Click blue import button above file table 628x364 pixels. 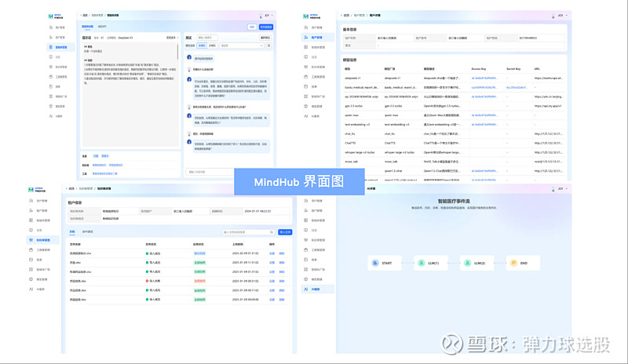tap(285, 232)
